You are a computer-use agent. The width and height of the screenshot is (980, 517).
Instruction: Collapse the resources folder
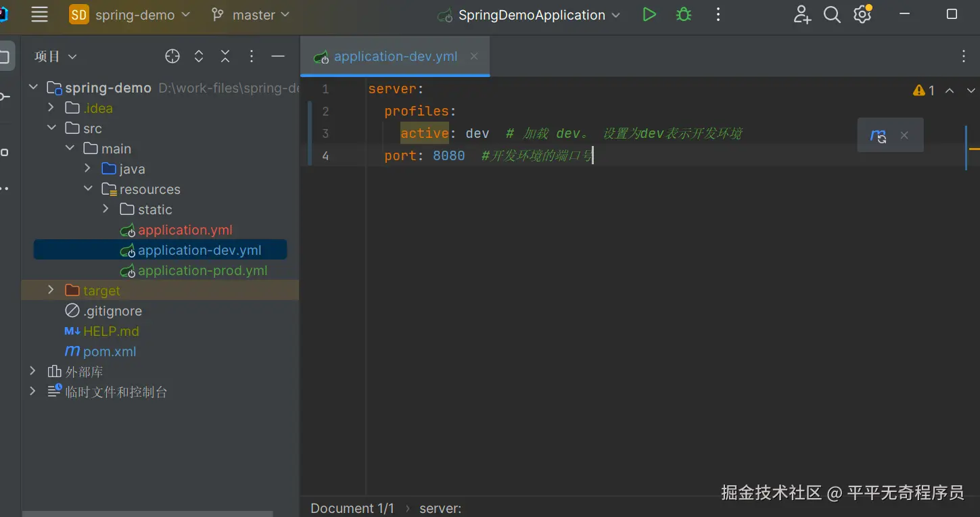(x=88, y=189)
